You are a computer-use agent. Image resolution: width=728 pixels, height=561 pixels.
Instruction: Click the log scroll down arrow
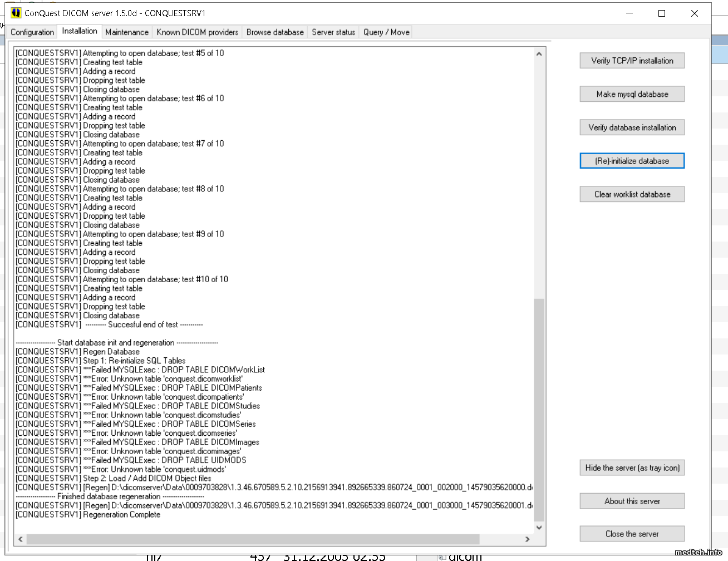(x=539, y=528)
